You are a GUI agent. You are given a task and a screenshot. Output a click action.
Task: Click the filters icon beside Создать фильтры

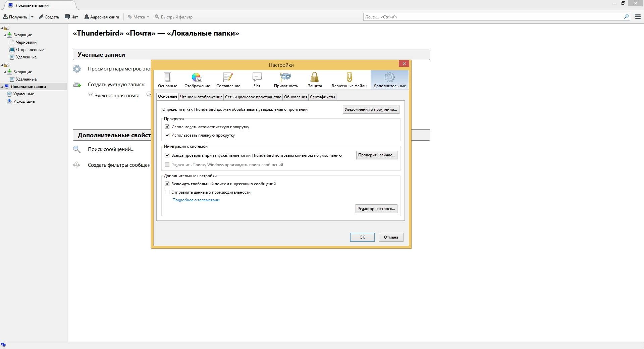click(77, 165)
